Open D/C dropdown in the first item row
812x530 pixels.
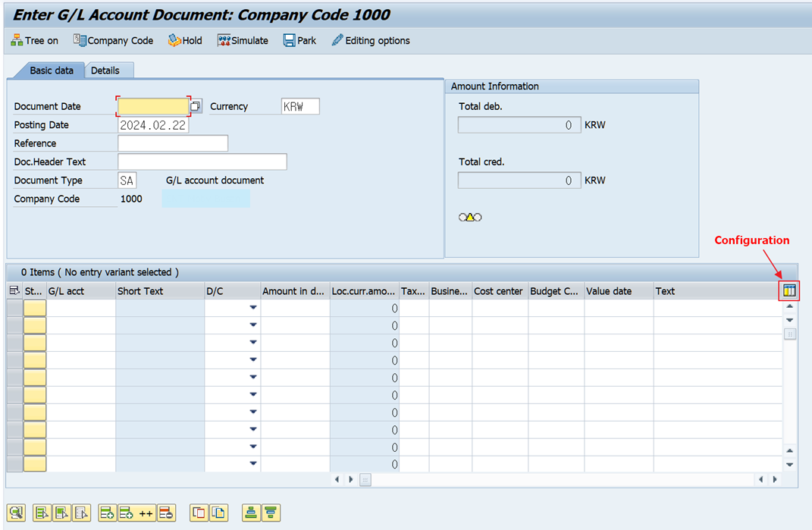coord(252,308)
